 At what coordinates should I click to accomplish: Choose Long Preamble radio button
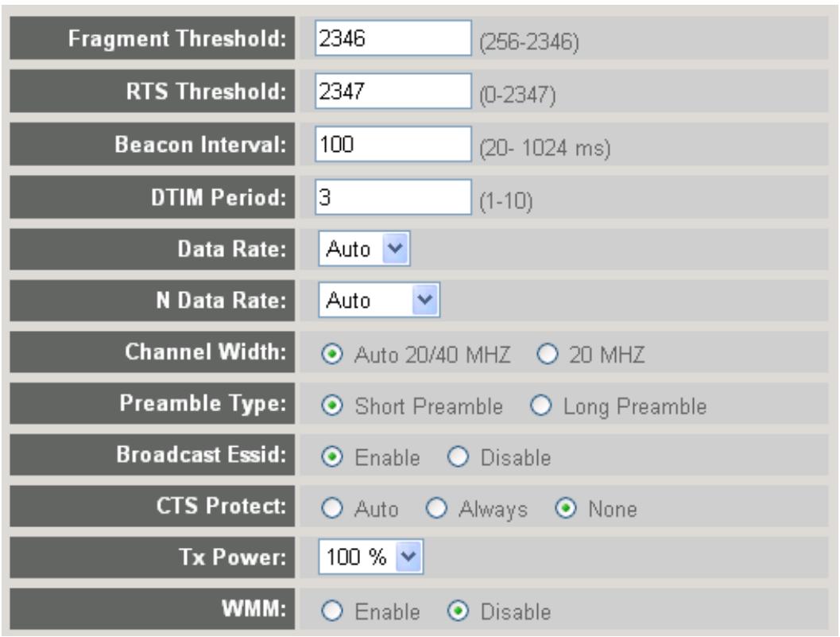(540, 406)
